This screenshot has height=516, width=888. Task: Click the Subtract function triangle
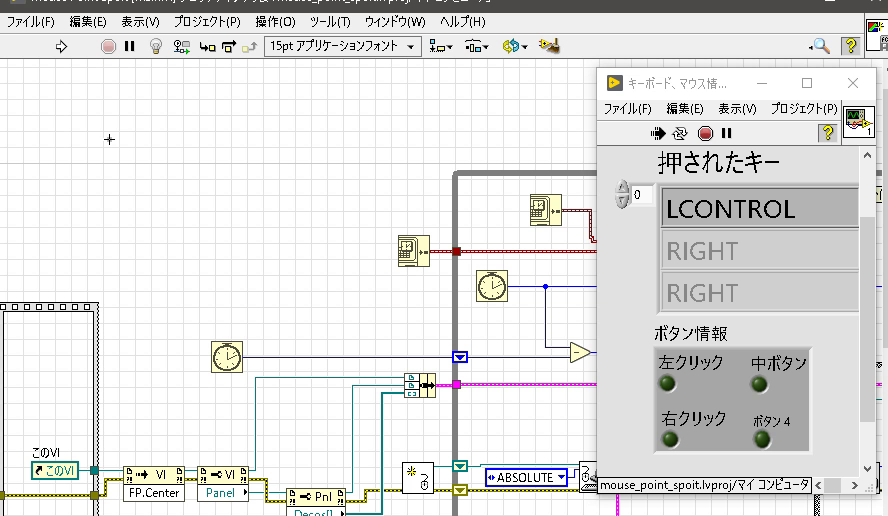[x=579, y=353]
